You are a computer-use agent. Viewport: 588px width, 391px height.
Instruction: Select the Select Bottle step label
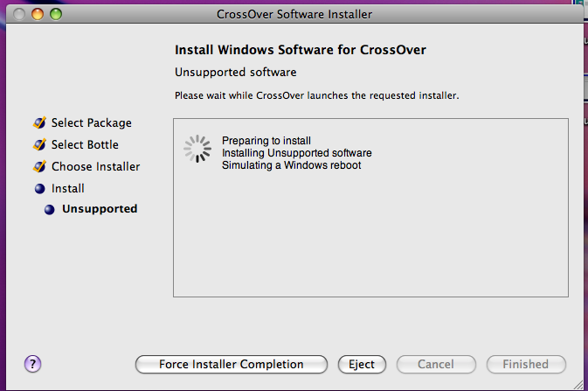click(x=85, y=144)
